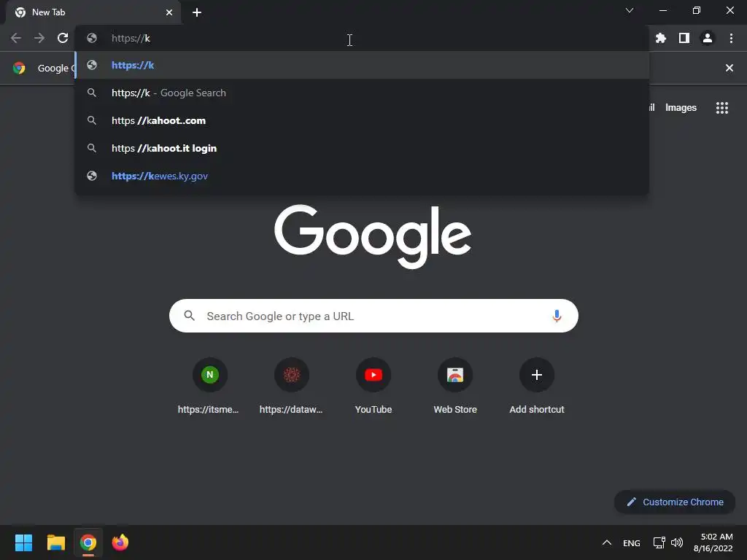This screenshot has height=560, width=747.
Task: Pick the kahoot..com suggestion
Action: click(362, 120)
